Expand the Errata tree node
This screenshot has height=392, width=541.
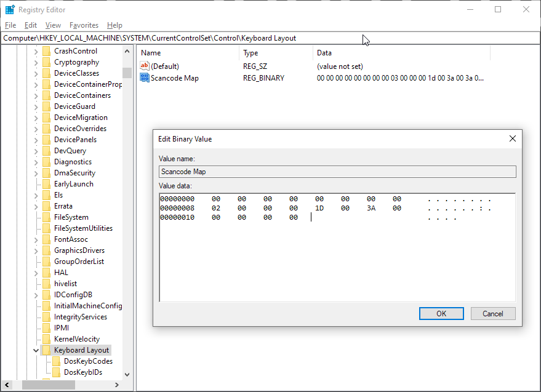[36, 207]
